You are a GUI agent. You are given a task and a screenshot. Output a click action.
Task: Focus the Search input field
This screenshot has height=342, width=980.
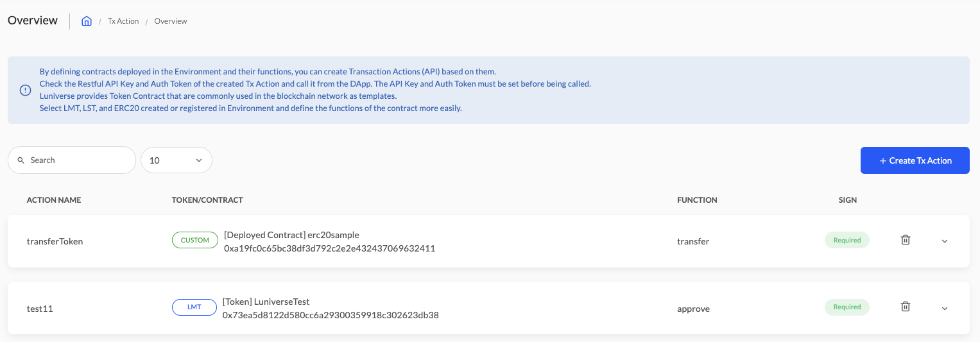[x=72, y=160]
